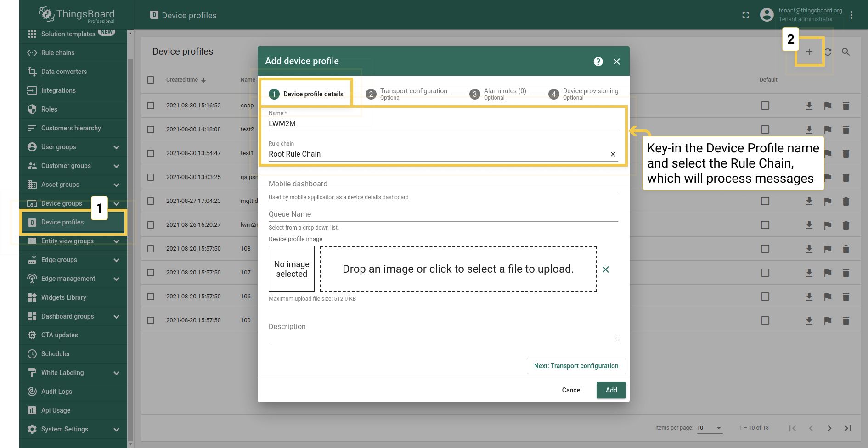Expand Dashboard groups in the sidebar
Image resolution: width=868 pixels, height=448 pixels.
pos(116,317)
